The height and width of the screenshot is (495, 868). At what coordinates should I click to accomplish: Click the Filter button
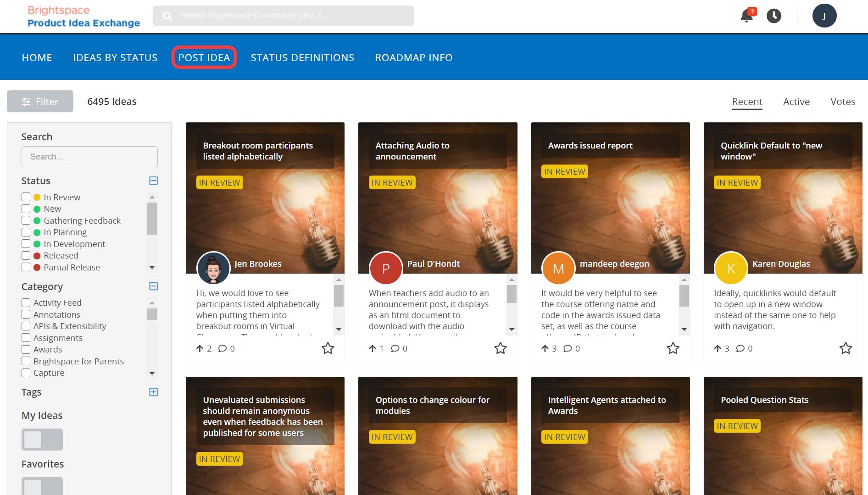40,102
